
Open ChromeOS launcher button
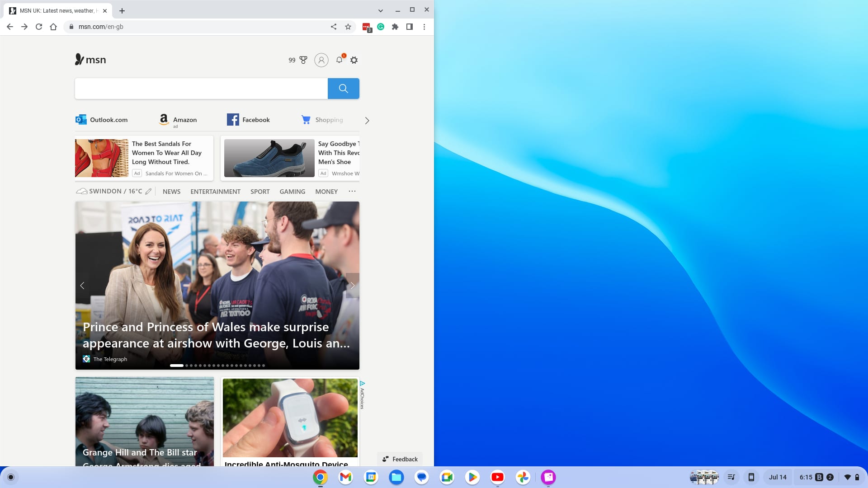11,477
